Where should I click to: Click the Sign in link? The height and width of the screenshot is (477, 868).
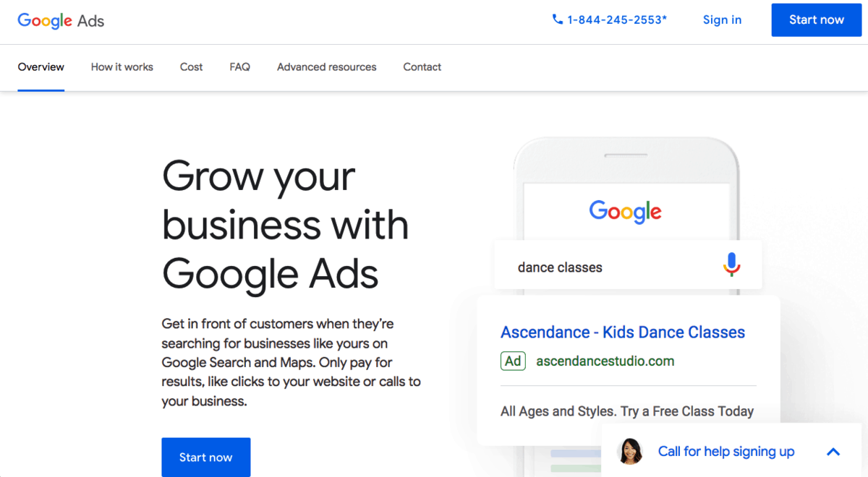pos(722,20)
